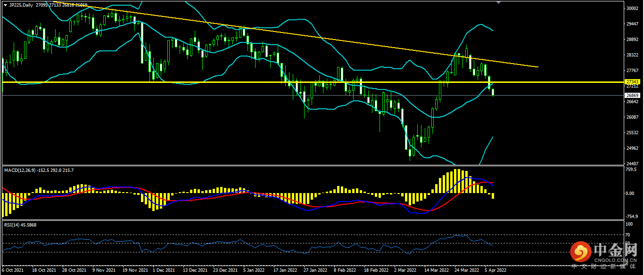Click the 5 Apr 2022 date label

pyautogui.click(x=496, y=271)
